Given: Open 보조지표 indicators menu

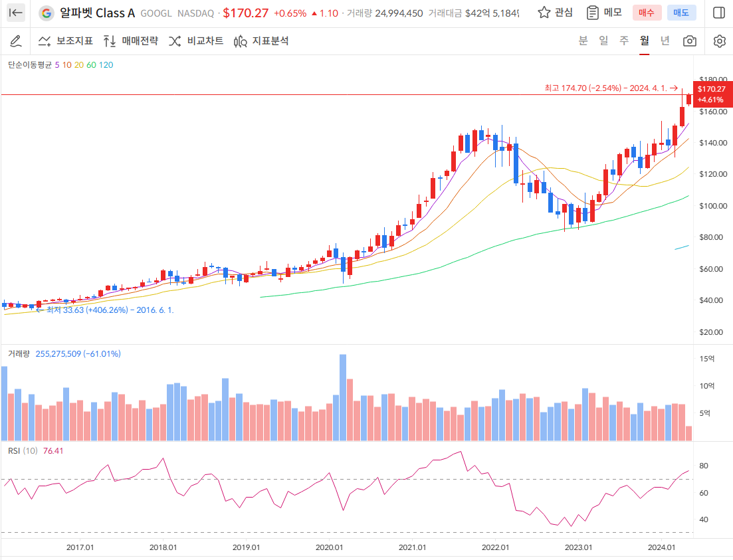Looking at the screenshot, I should [65, 41].
